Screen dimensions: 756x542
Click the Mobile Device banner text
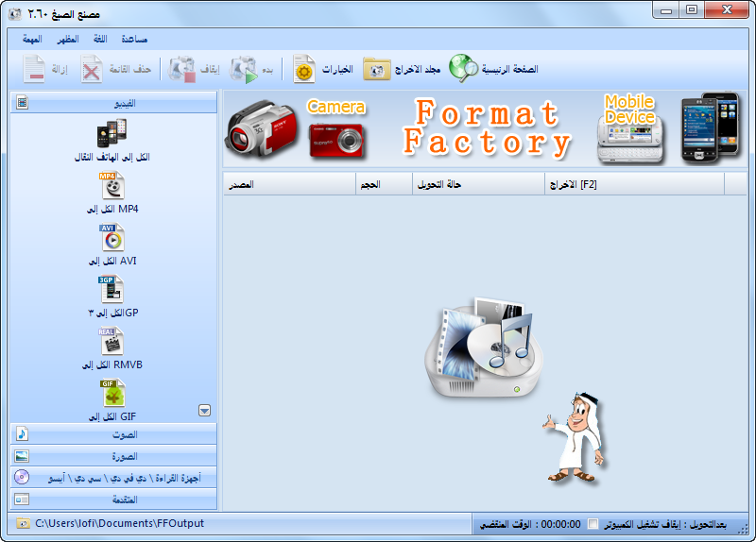click(x=629, y=110)
